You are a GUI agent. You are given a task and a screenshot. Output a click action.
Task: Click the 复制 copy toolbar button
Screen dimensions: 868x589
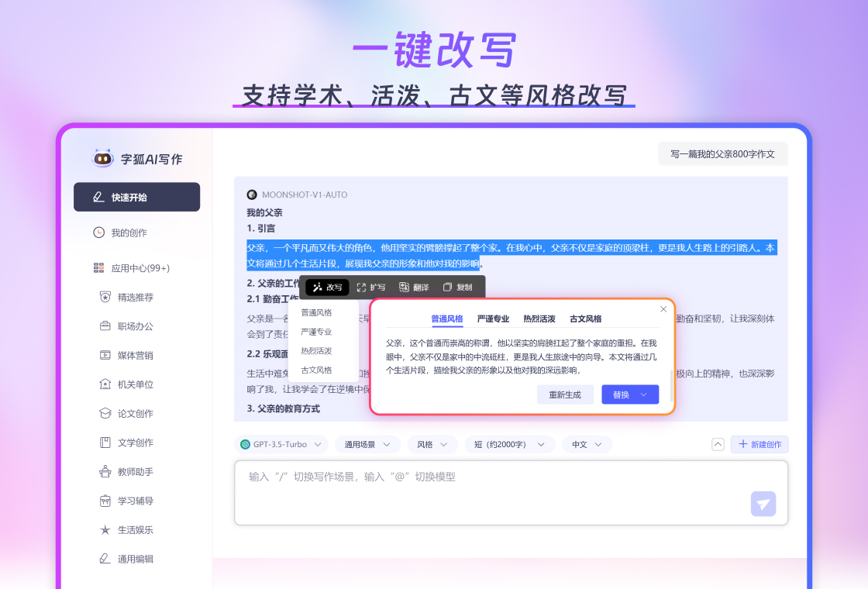[x=457, y=287]
